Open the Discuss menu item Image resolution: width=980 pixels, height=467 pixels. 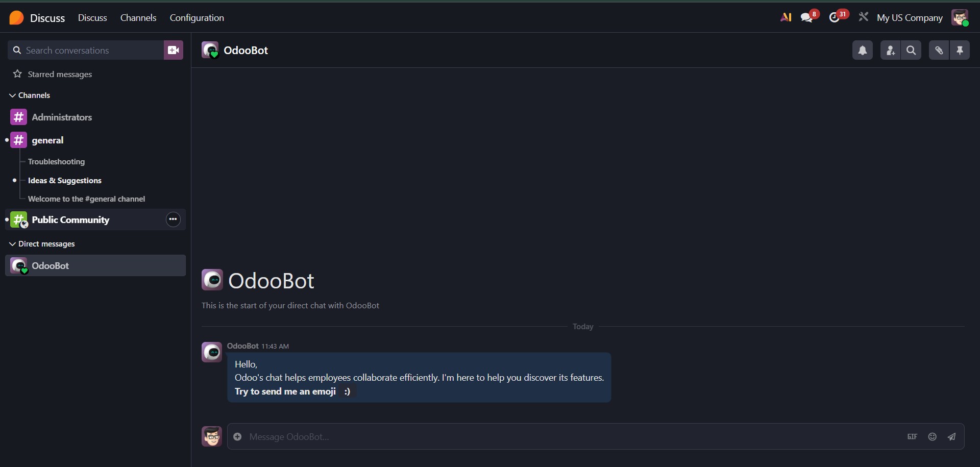click(92, 18)
